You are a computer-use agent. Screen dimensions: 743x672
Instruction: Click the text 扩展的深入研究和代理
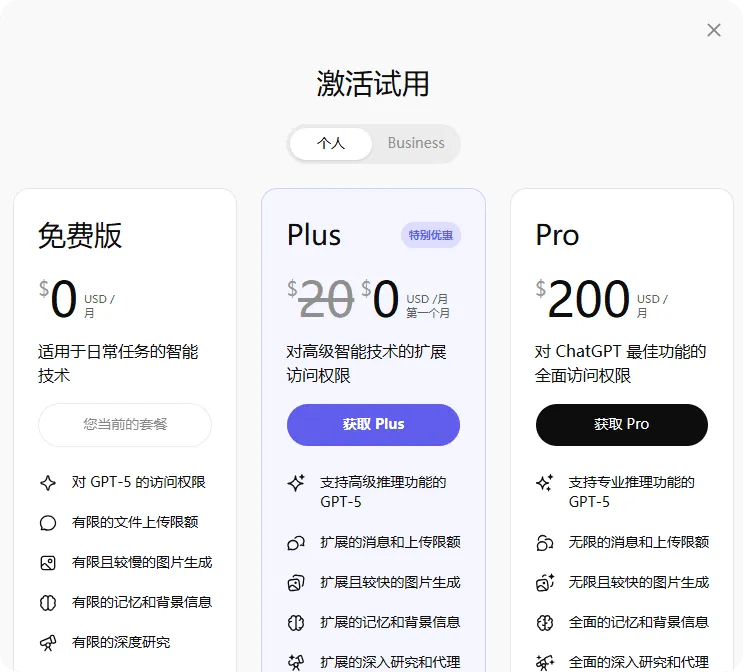coord(390,662)
